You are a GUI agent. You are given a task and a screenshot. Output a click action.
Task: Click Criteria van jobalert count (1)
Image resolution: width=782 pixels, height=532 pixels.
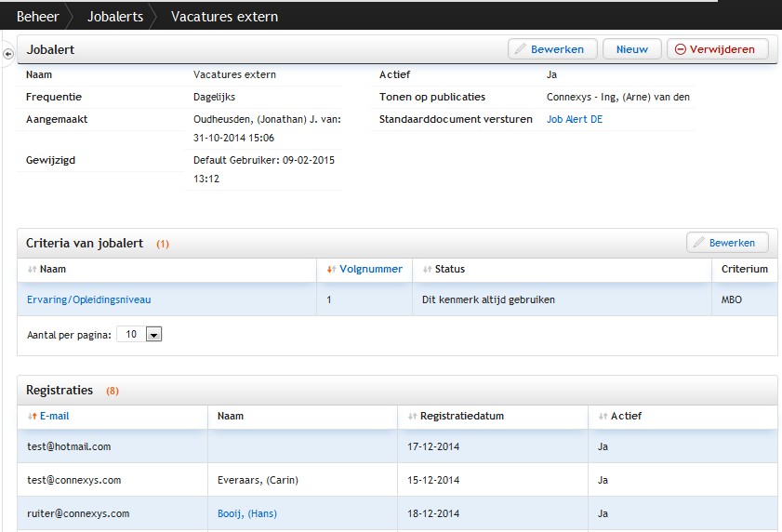click(163, 244)
